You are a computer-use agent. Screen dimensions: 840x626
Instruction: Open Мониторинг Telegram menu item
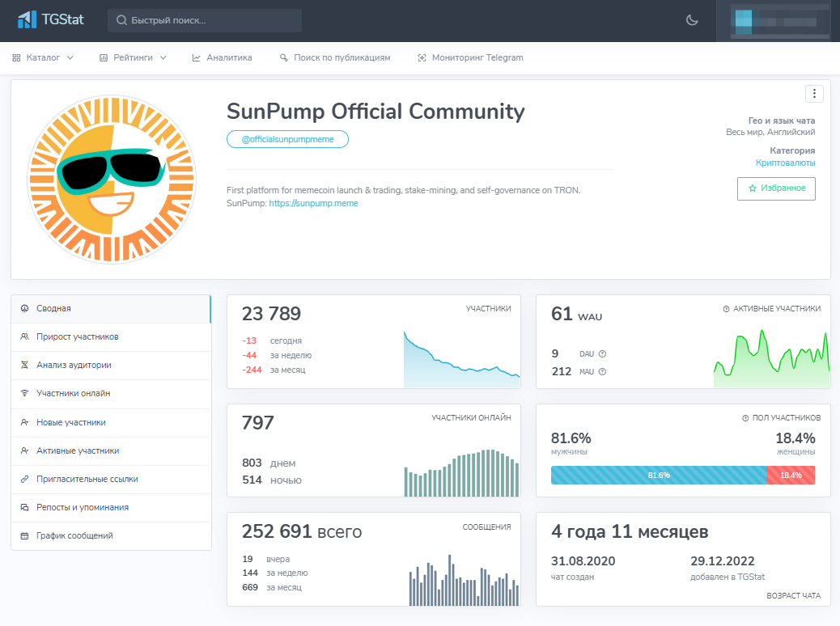tap(470, 58)
